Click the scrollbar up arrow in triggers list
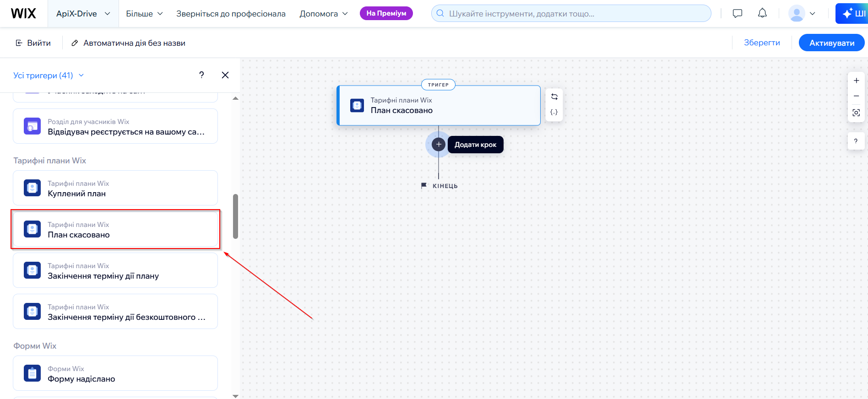Viewport: 868px width, 399px height. (235, 98)
